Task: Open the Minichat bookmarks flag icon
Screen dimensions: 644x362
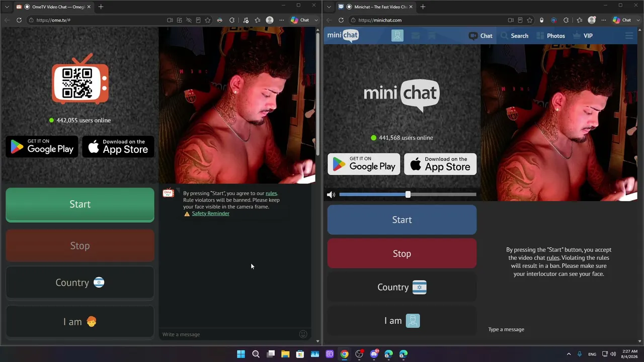Action: coord(431,36)
